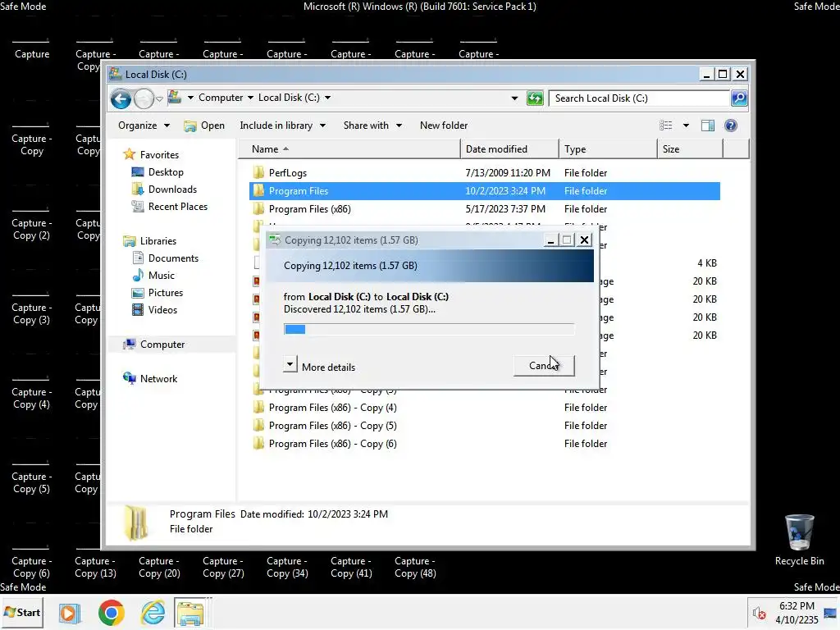Viewport: 840px width, 630px height.
Task: Sort by the Type column header
Action: coord(608,149)
